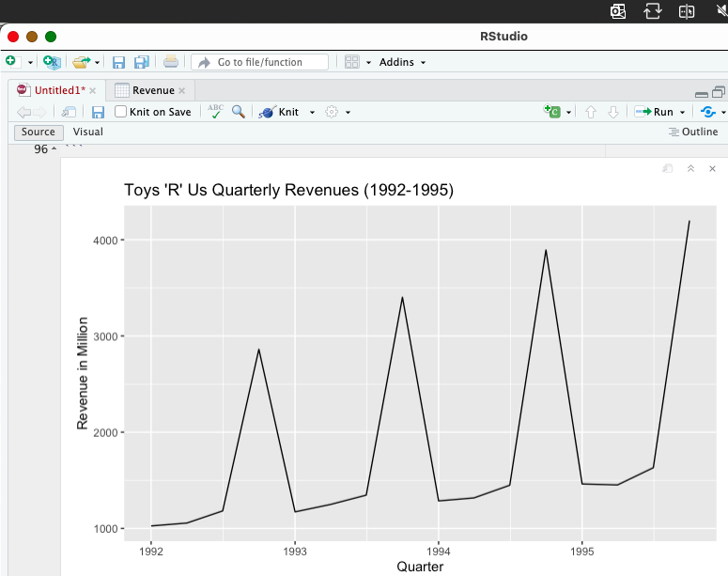Click the Quarter axis label

(420, 567)
